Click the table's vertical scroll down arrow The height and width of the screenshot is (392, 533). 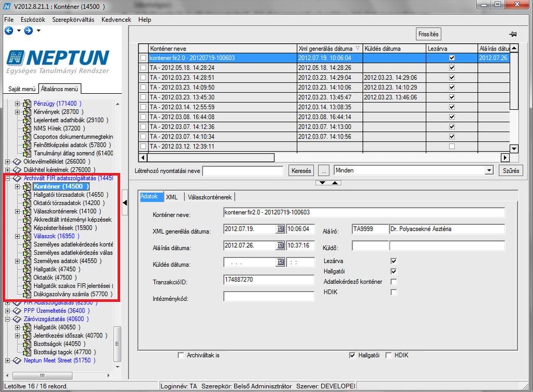click(x=514, y=148)
